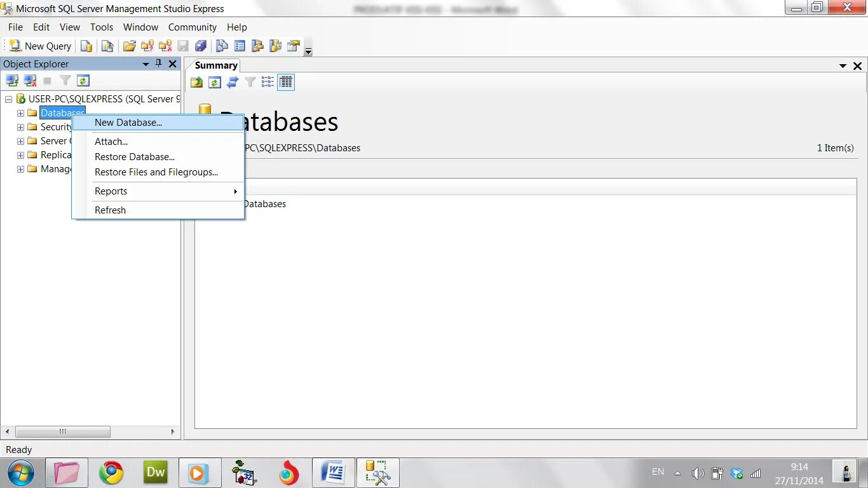Open the Template Explorer icon
This screenshot has height=488, width=868.
point(275,46)
